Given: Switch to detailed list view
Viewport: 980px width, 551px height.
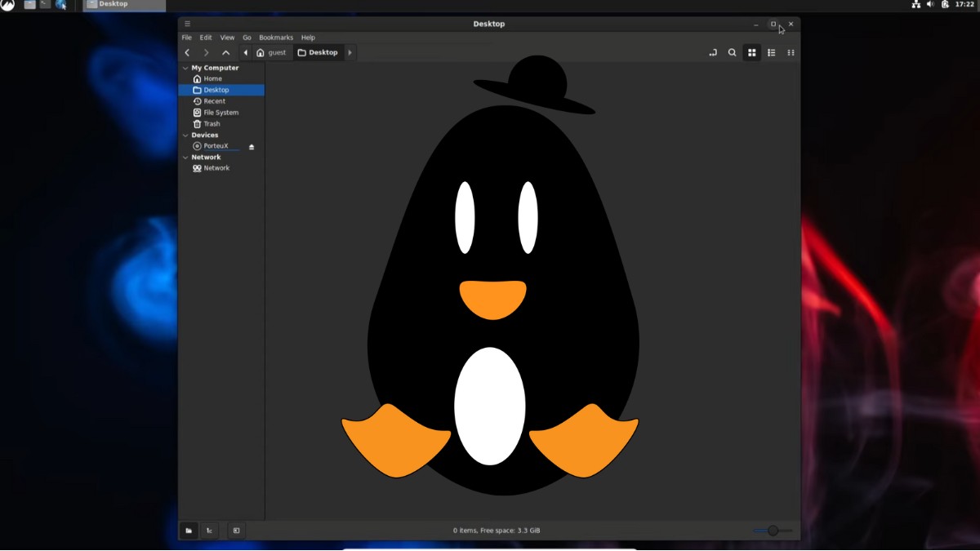Looking at the screenshot, I should [771, 52].
